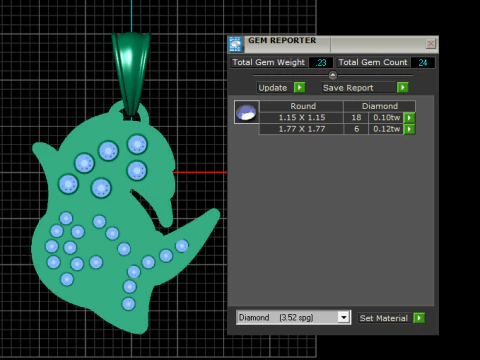Click green arrow next to Set Material

(x=419, y=318)
